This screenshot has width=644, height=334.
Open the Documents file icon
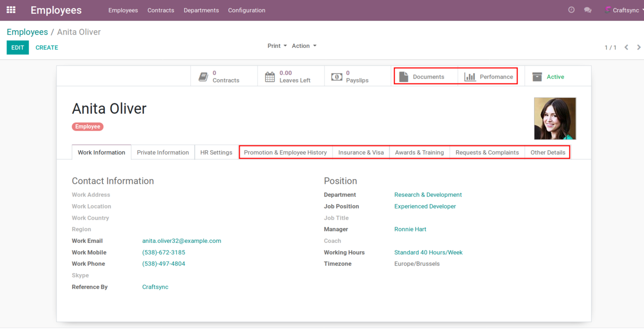[x=404, y=77]
